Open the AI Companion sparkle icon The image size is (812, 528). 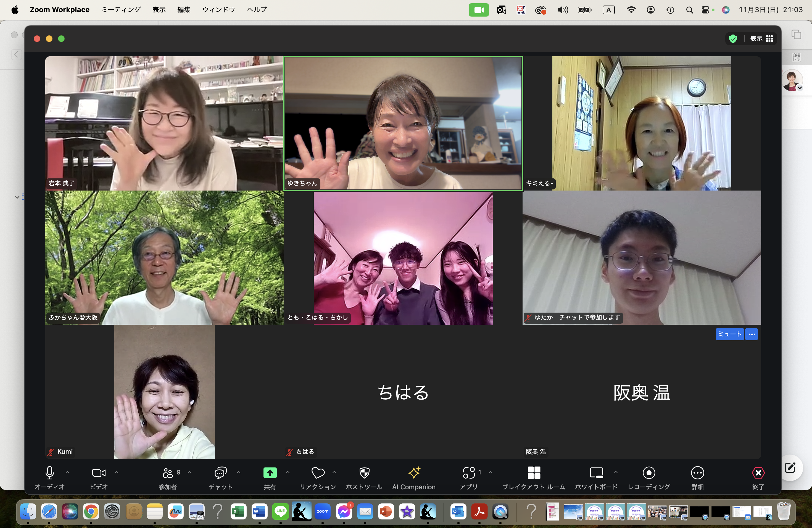[x=414, y=473]
